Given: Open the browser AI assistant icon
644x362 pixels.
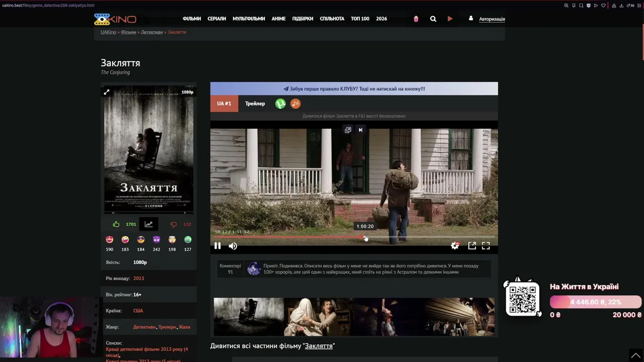Looking at the screenshot, I should [x=631, y=6].
